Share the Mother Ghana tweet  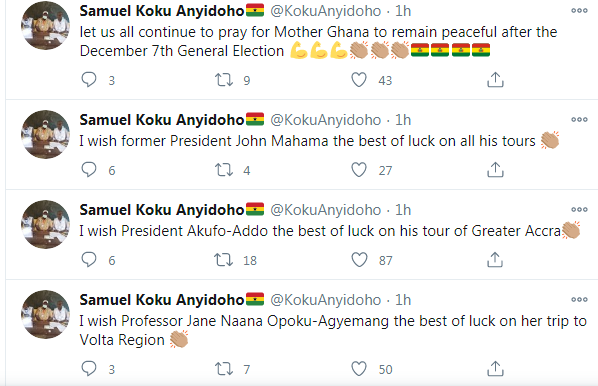(x=495, y=79)
